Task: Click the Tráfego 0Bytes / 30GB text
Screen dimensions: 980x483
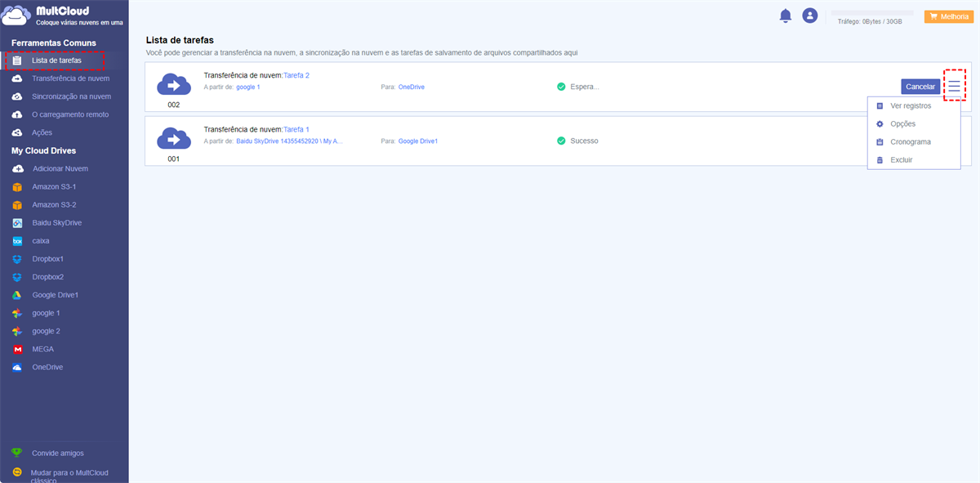Action: 870,22
